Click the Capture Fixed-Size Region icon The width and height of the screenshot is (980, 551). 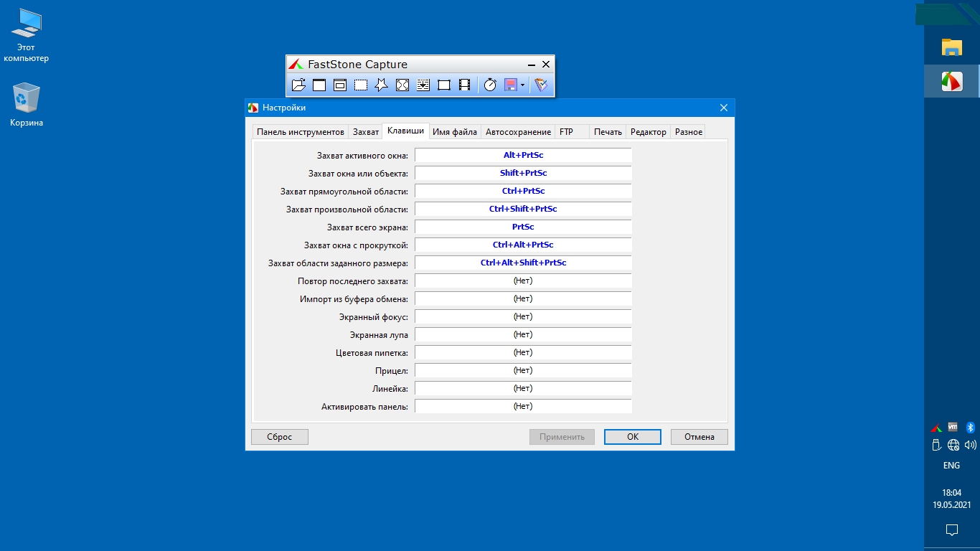point(444,85)
